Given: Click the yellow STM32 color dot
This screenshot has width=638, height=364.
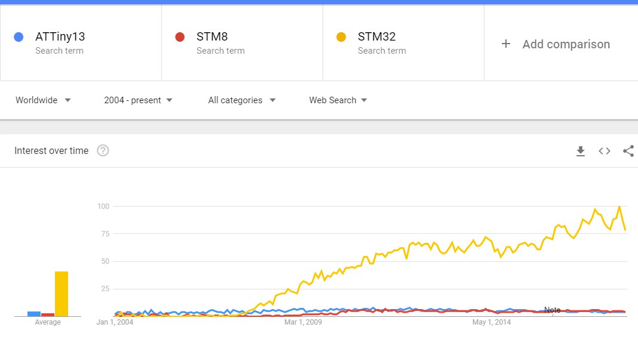Looking at the screenshot, I should point(341,37).
